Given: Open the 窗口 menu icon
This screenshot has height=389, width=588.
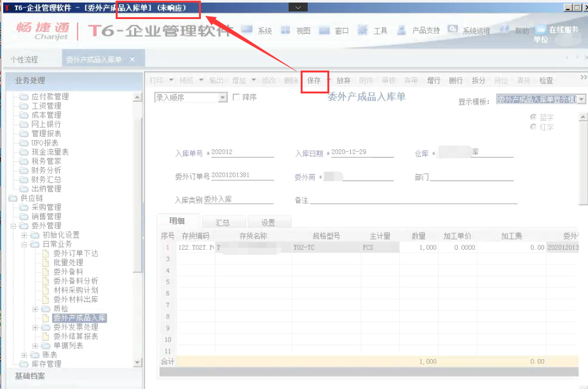Looking at the screenshot, I should tap(324, 31).
